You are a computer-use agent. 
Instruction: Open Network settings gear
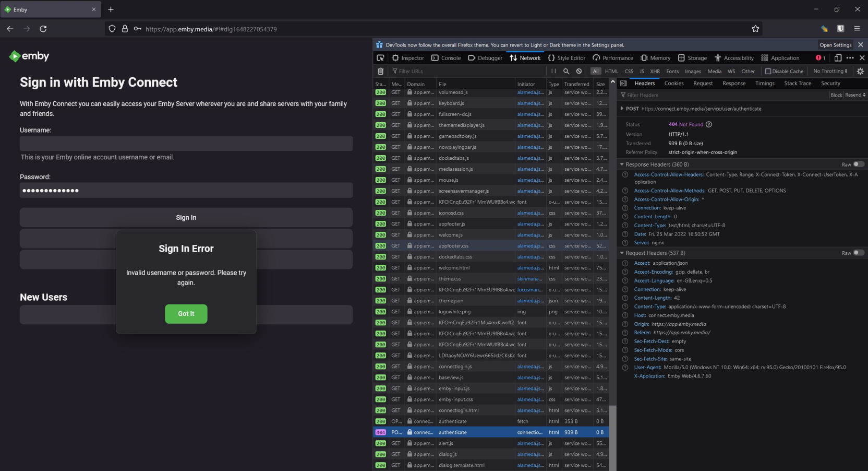coord(860,71)
